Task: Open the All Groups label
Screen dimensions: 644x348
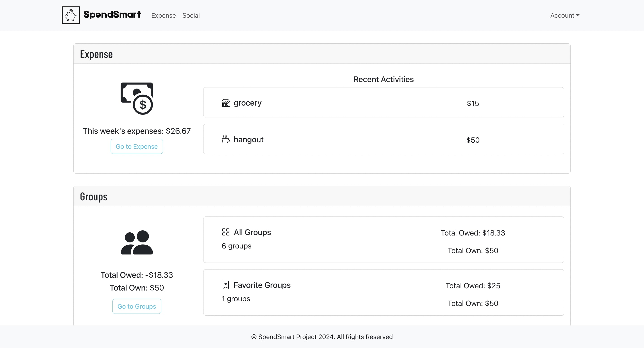Action: [252, 232]
